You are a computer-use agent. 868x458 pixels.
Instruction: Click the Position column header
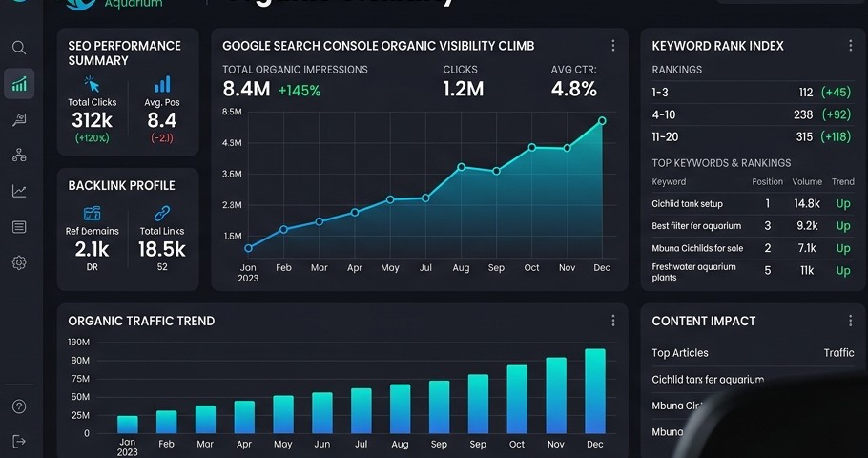tap(767, 181)
